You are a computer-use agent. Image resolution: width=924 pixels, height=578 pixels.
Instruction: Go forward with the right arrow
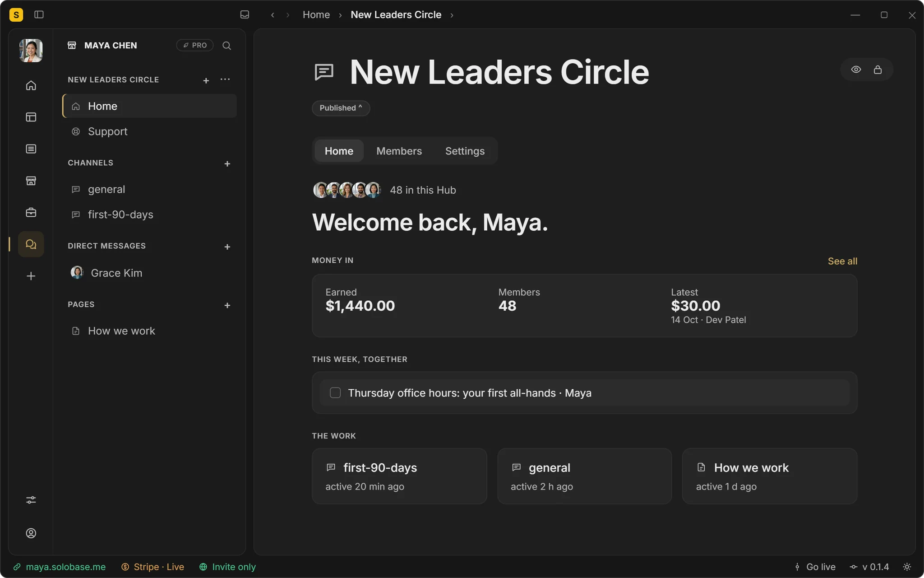[x=288, y=15]
